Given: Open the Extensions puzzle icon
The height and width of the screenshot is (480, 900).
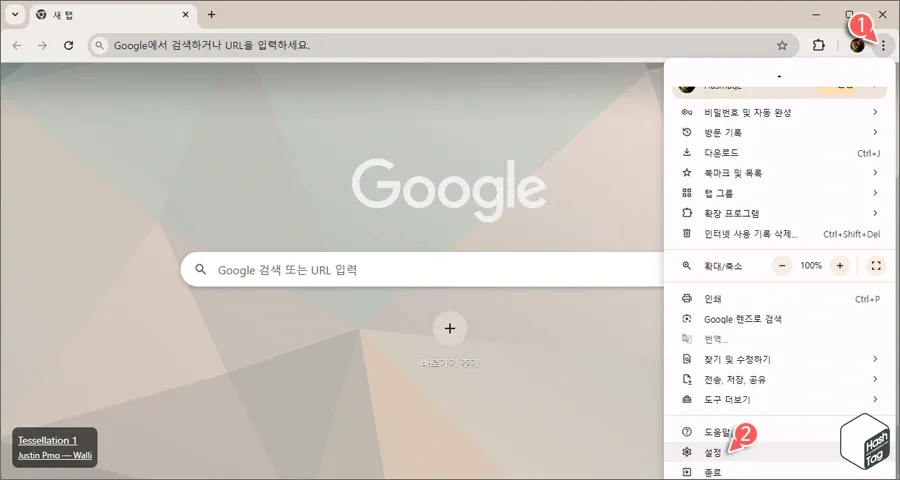Looking at the screenshot, I should pos(818,45).
